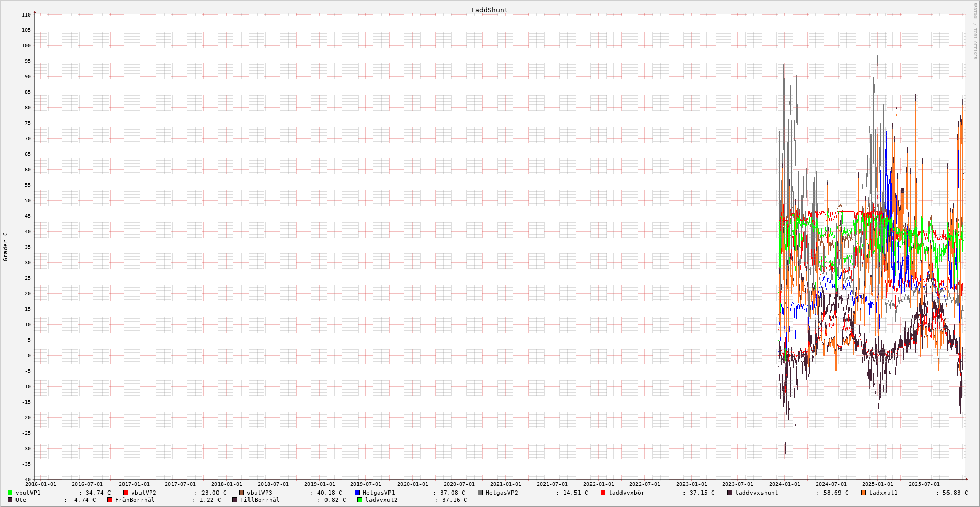980x507 pixels.
Task: Click the Grader C axis label
Action: coord(6,247)
